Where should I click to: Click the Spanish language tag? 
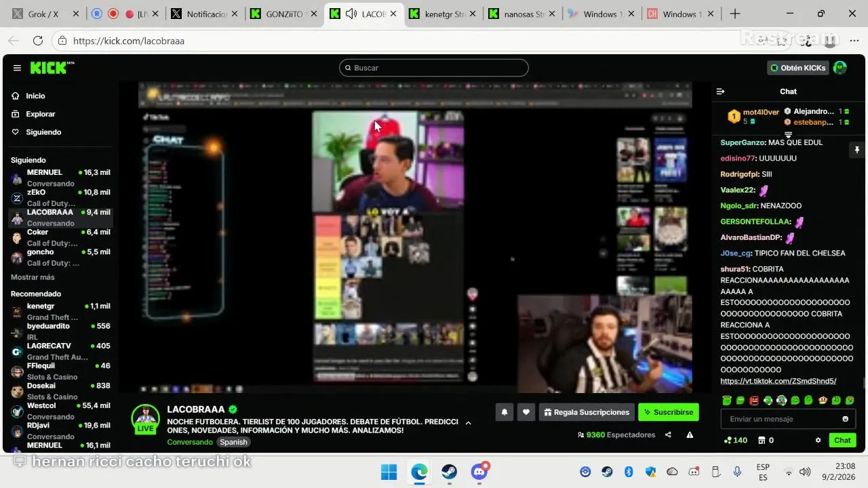(233, 442)
